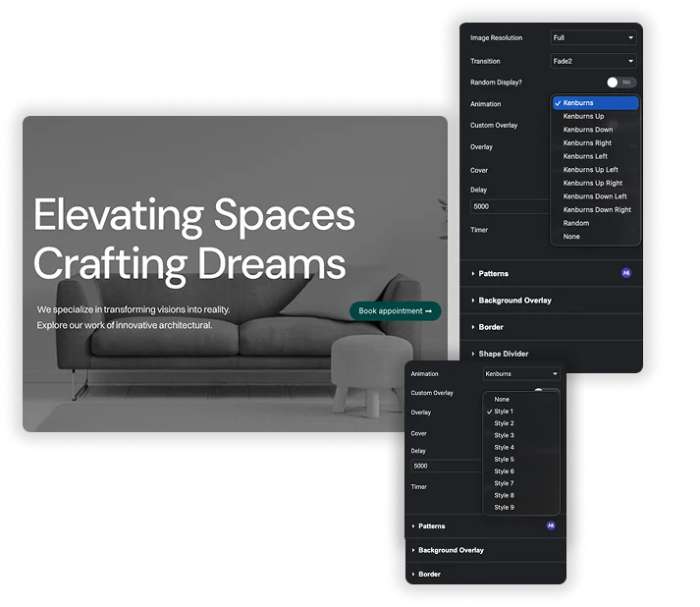Toggle the Random Display switch
Image resolution: width=700 pixels, height=607 pixels.
click(x=621, y=83)
